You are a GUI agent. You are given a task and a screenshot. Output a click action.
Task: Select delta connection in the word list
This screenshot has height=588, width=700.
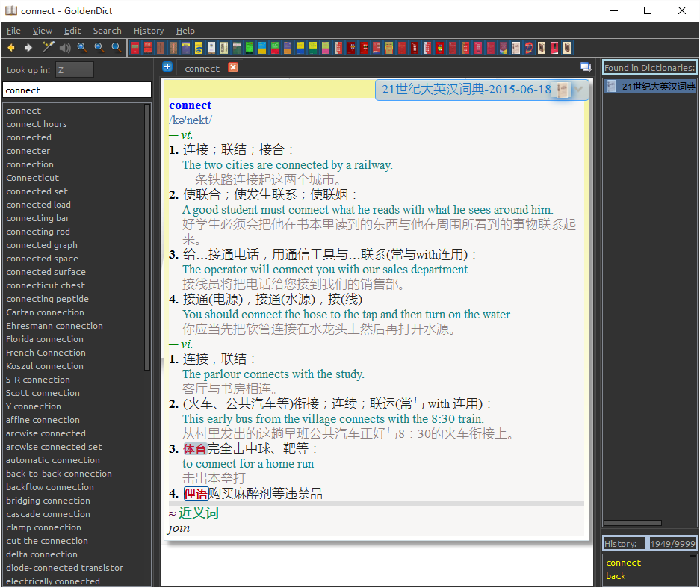[x=42, y=554]
